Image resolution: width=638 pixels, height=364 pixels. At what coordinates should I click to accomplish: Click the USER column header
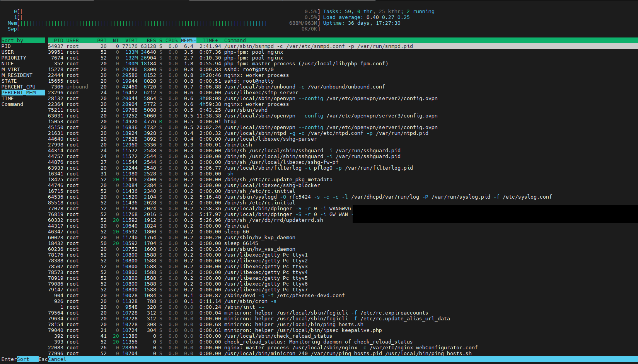pos(72,41)
